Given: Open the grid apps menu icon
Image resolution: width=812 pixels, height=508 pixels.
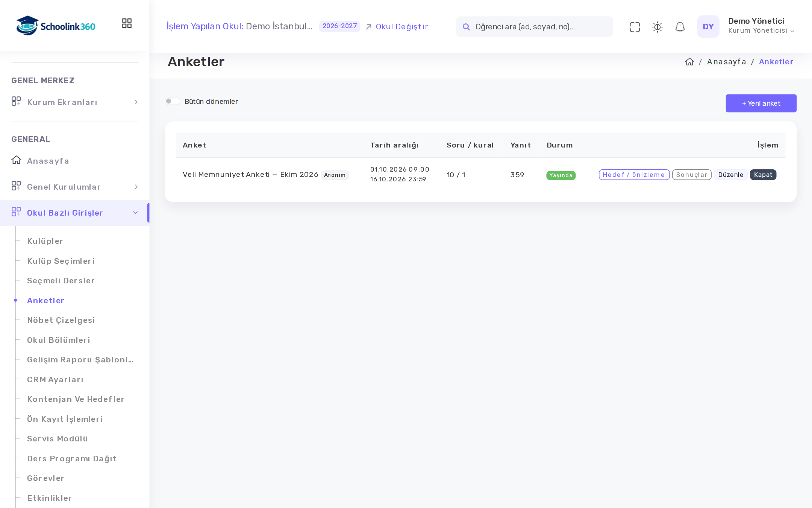Looking at the screenshot, I should point(127,23).
